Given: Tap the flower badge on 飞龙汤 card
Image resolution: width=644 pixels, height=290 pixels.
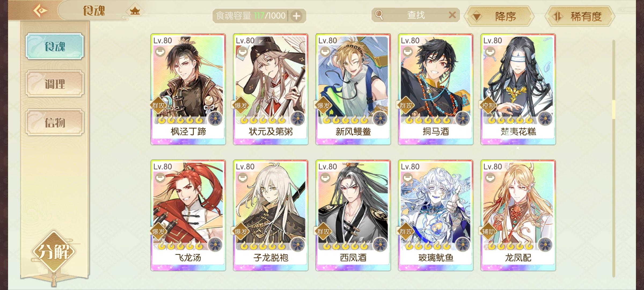Looking at the screenshot, I should point(215,245).
